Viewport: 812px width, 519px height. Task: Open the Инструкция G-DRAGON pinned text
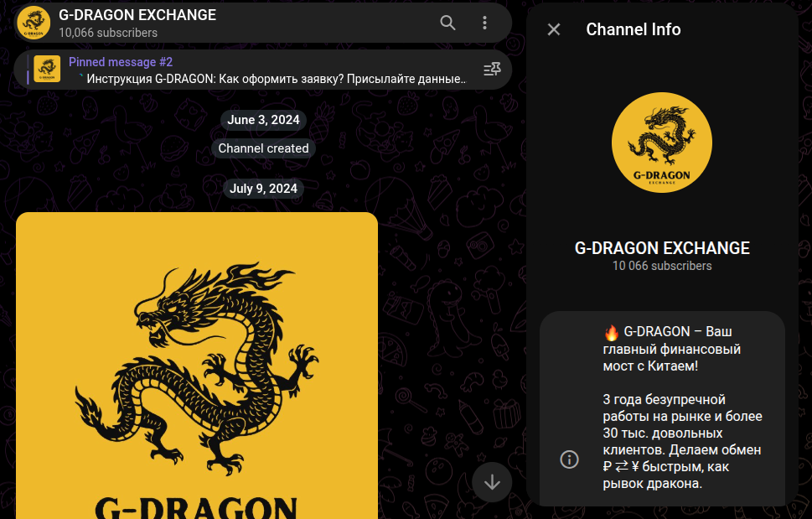[x=272, y=80]
